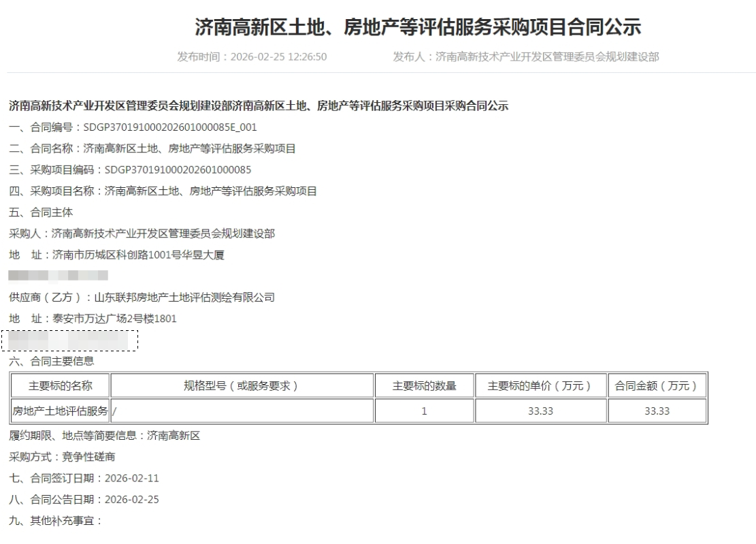Click the 泰安市万达广场 address line

point(93,318)
